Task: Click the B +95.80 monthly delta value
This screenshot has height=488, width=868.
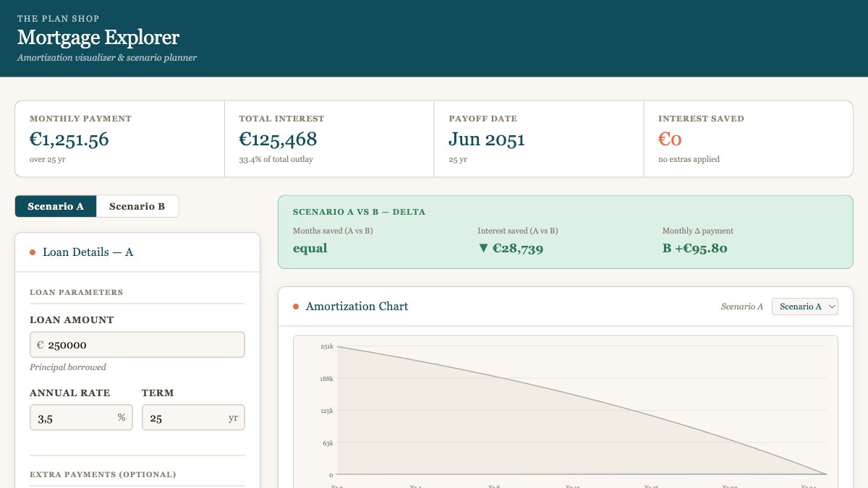Action: [695, 248]
